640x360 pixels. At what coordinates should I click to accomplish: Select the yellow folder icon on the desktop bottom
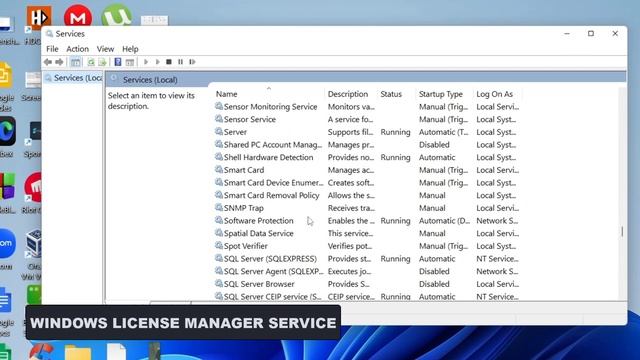point(78,352)
